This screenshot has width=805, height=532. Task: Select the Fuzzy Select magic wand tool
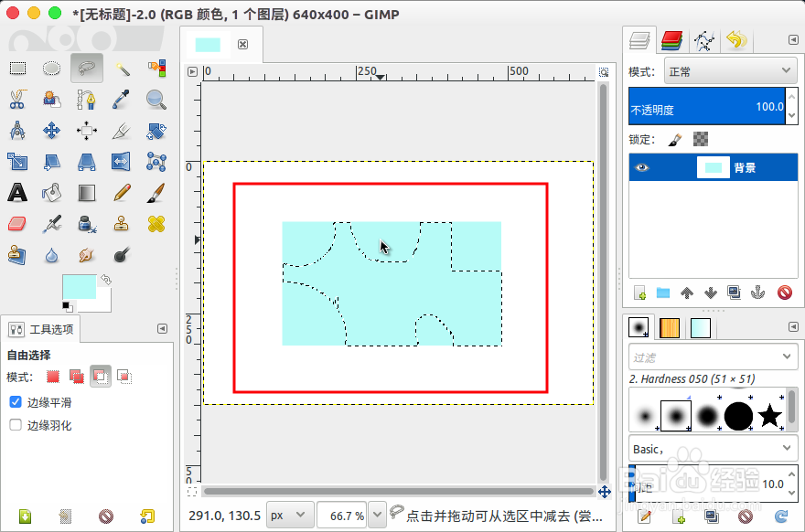pyautogui.click(x=122, y=69)
